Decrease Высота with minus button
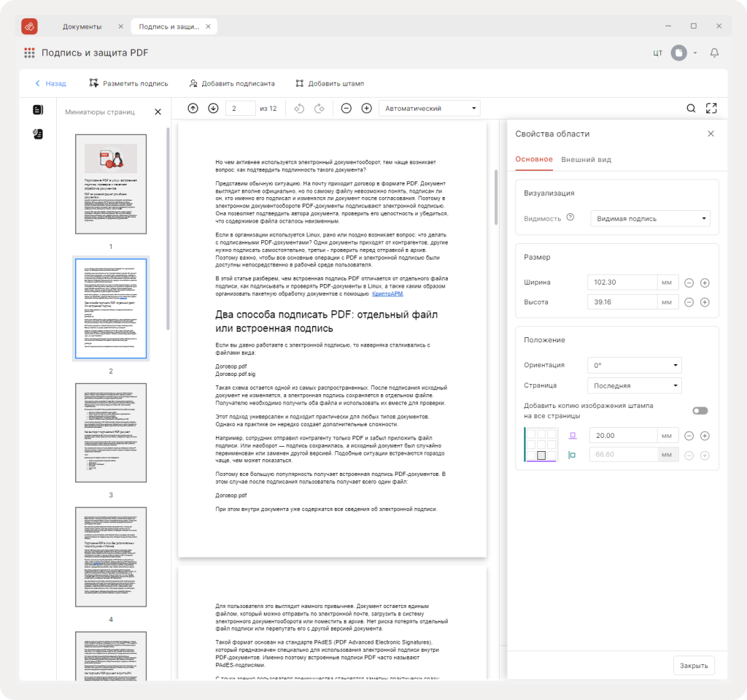The image size is (747, 700). click(x=689, y=302)
